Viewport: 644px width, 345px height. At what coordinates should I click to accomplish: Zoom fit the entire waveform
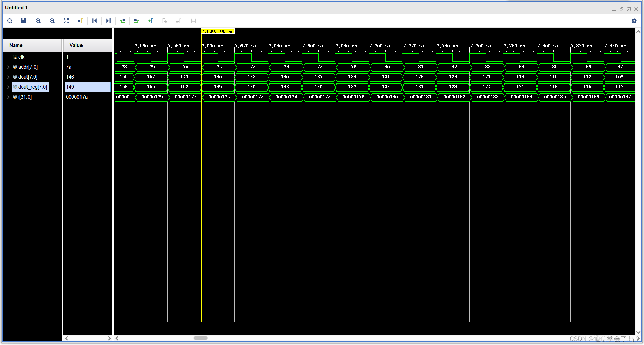66,21
